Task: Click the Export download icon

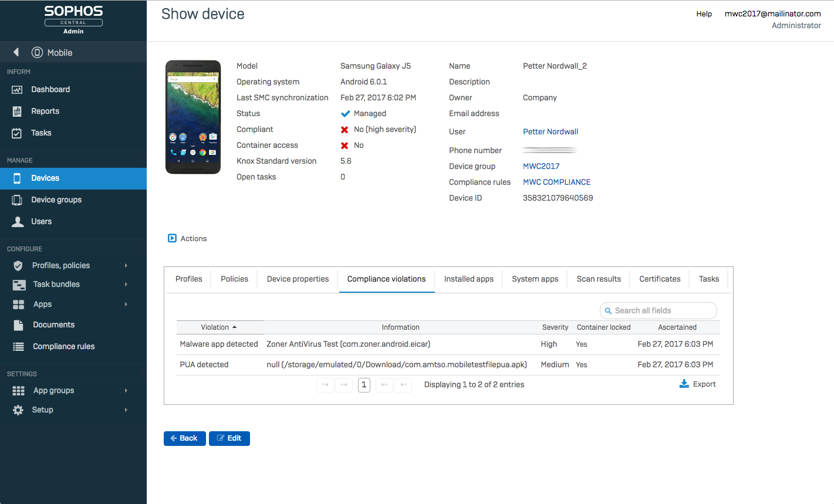Action: click(x=684, y=384)
